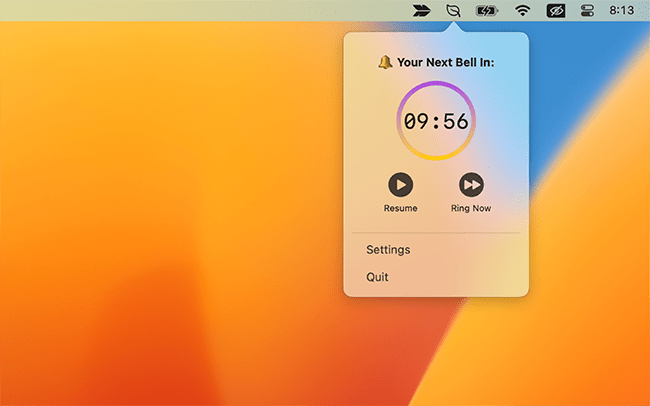Open the Wi-Fi menu bar icon

coord(522,10)
